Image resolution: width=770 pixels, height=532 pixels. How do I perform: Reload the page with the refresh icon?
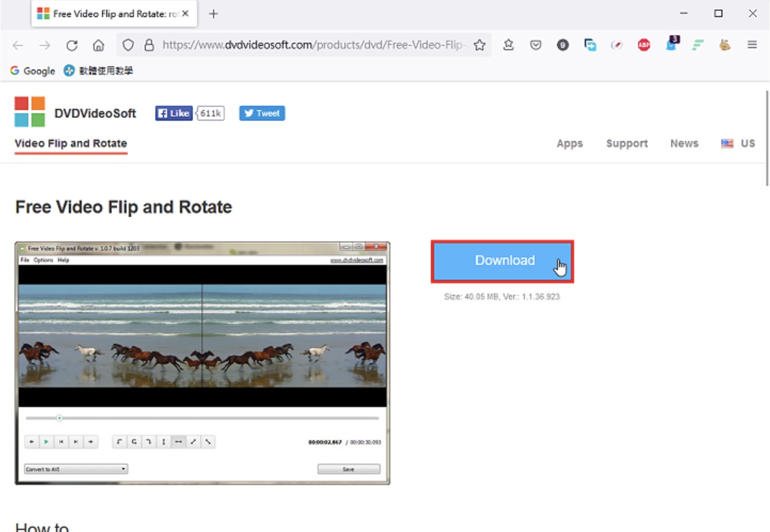72,45
